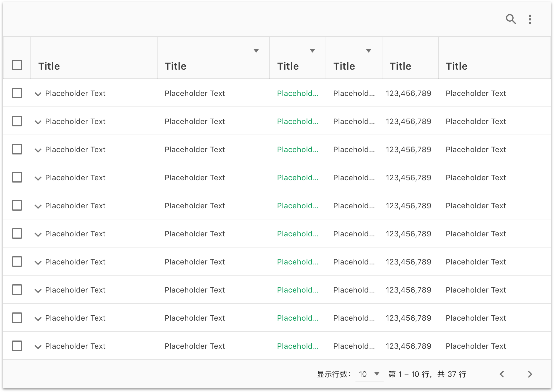Check the third row's checkbox
The image size is (554, 392).
pyautogui.click(x=17, y=149)
